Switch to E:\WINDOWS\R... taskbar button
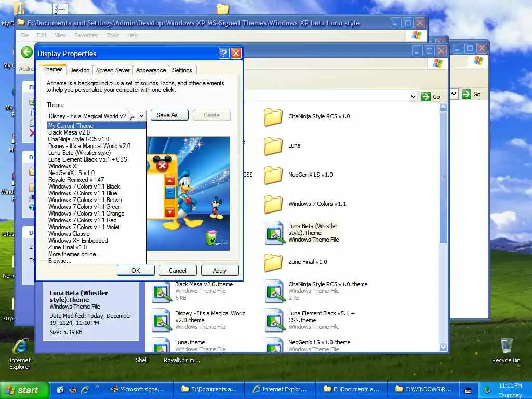The image size is (532, 399). [424, 390]
